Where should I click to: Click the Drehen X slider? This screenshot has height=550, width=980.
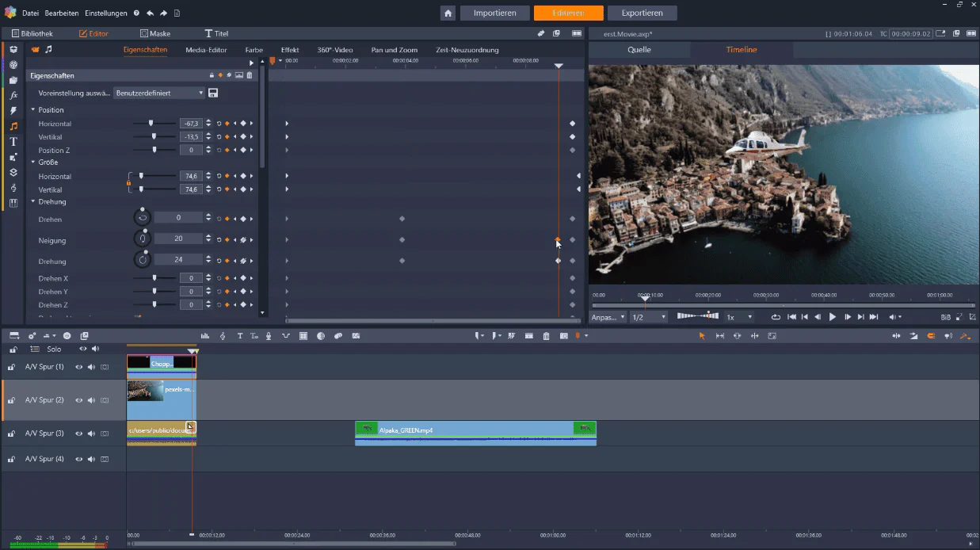click(154, 278)
